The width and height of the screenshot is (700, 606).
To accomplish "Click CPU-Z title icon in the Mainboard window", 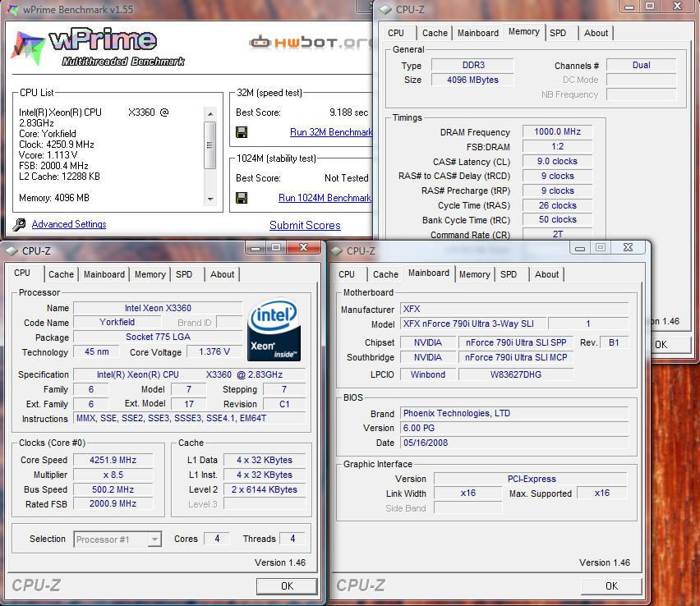I will (336, 250).
